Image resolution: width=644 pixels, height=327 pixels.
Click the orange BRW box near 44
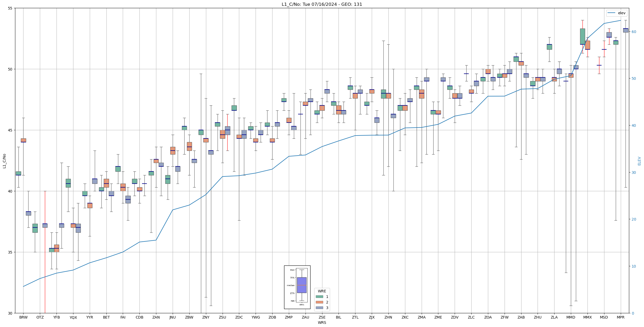tap(23, 140)
